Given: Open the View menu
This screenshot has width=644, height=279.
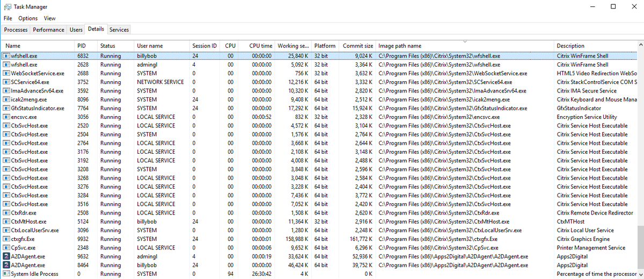Looking at the screenshot, I should (x=50, y=18).
